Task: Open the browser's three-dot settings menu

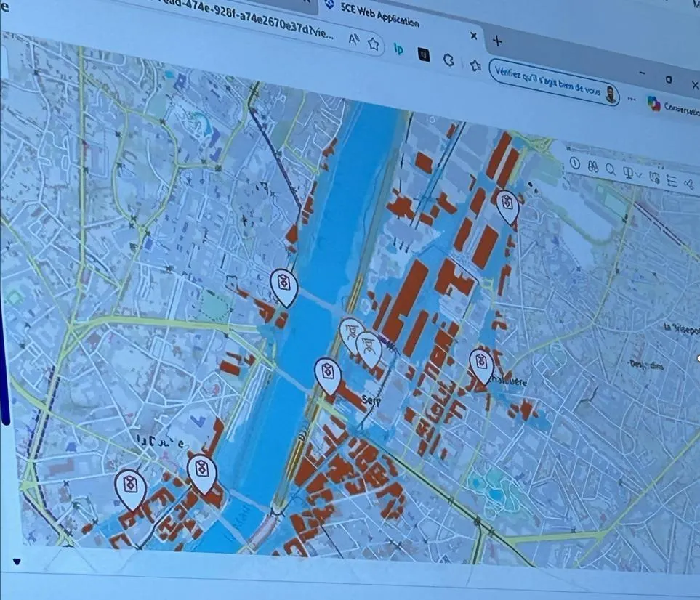Action: [631, 98]
